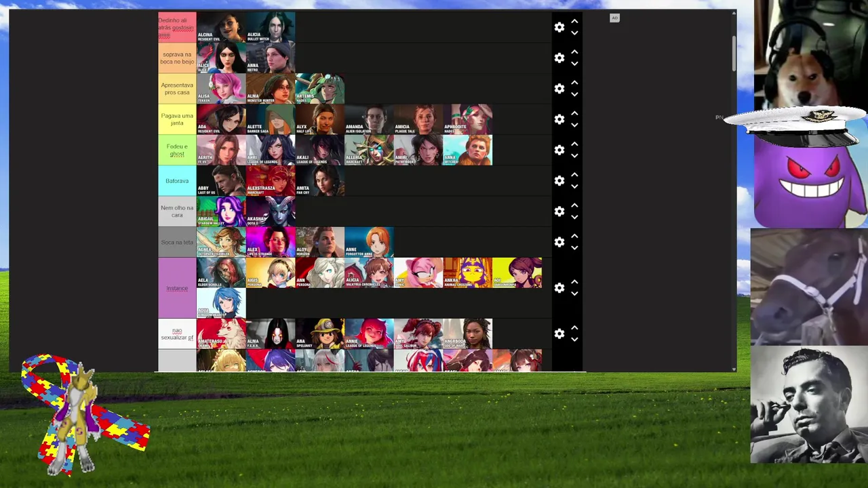Move 'Pagava uma janta' tier down
The image size is (868, 488).
574,125
